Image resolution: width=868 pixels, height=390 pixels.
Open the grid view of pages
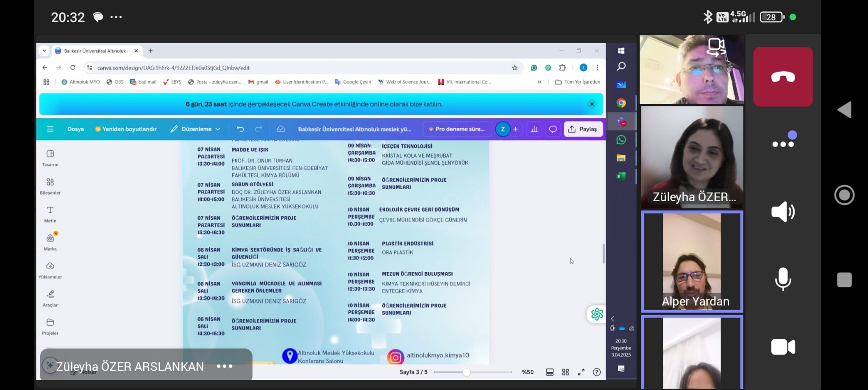(565, 372)
